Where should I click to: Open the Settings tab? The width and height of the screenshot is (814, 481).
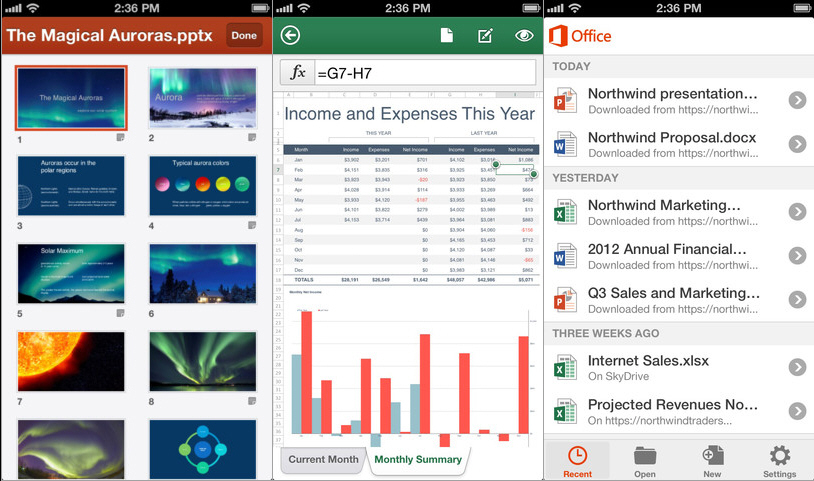tap(780, 461)
